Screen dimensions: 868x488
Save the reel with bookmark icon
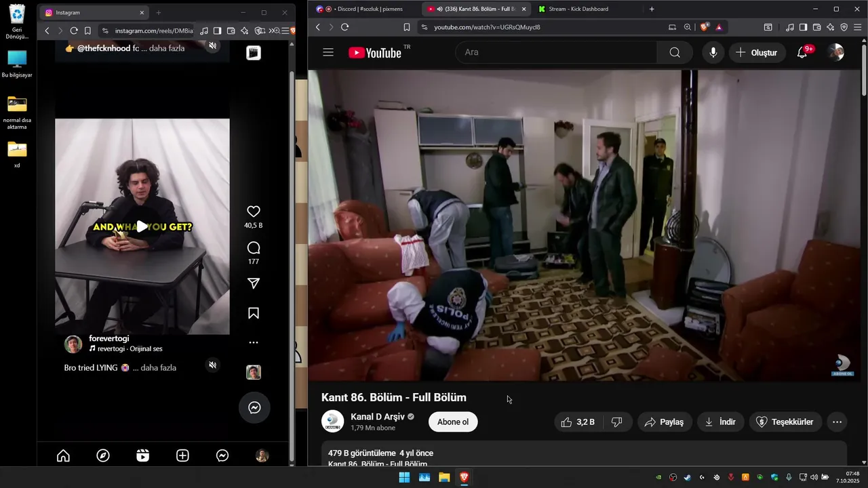tap(254, 313)
